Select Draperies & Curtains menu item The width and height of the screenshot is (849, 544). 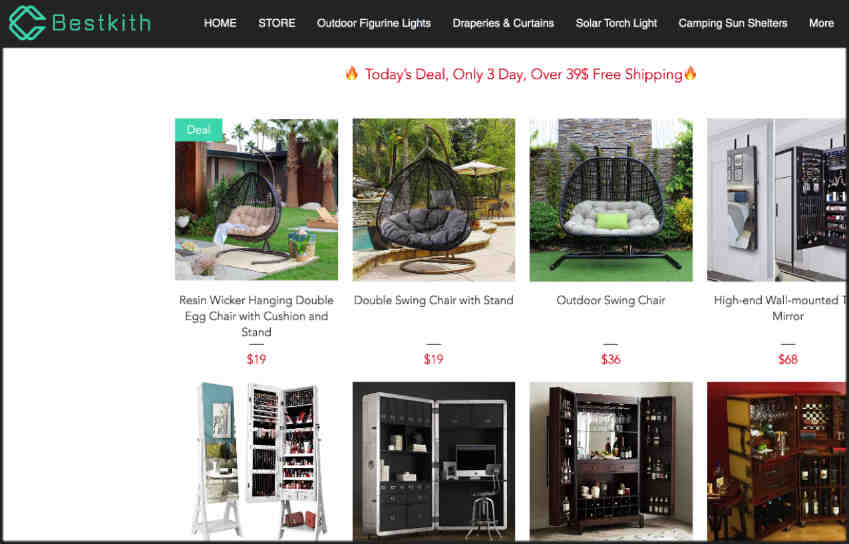point(503,23)
